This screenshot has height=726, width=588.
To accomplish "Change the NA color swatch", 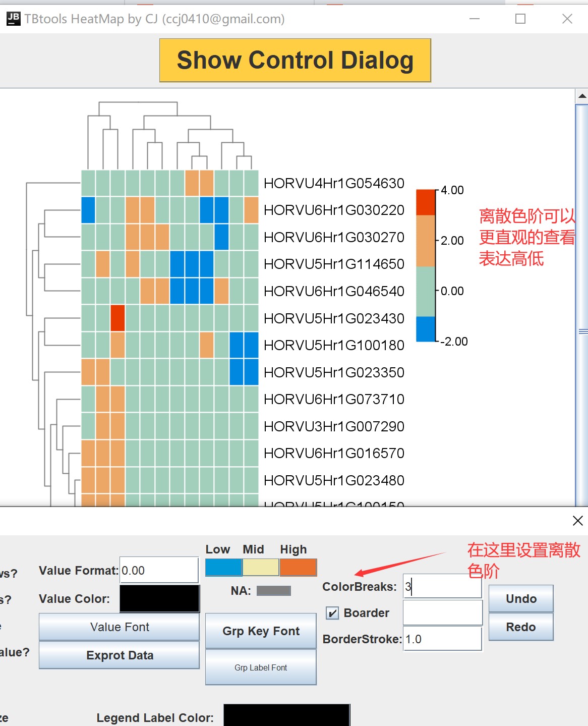I will [x=273, y=590].
